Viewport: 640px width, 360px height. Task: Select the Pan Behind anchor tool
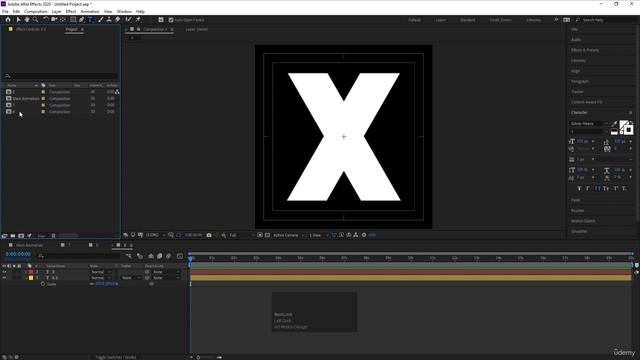(63, 20)
